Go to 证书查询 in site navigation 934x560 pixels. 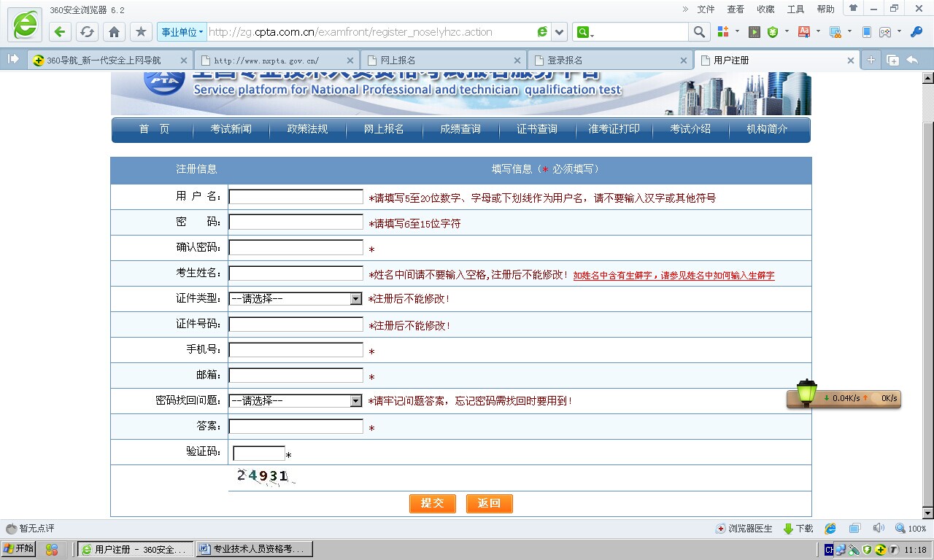[x=537, y=129]
